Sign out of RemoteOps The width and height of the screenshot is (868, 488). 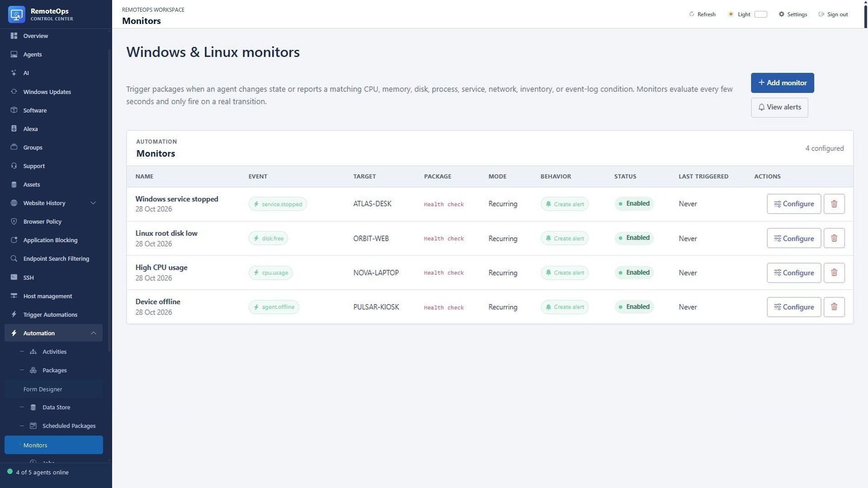(x=833, y=14)
